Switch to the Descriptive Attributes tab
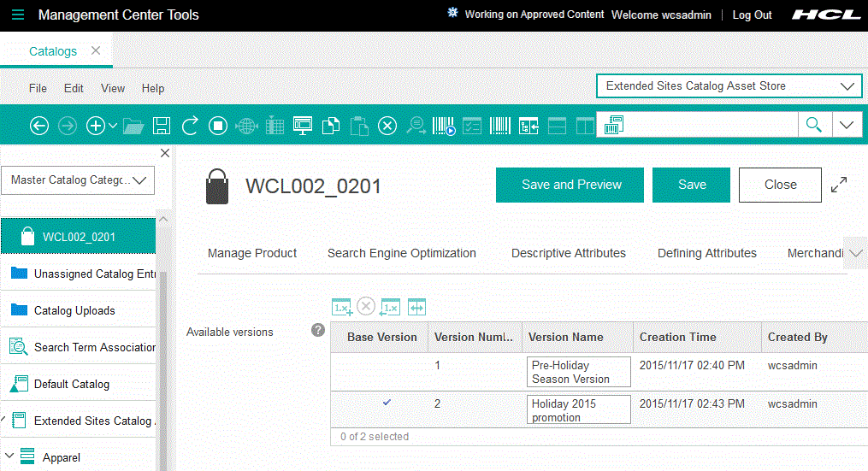 coord(568,253)
